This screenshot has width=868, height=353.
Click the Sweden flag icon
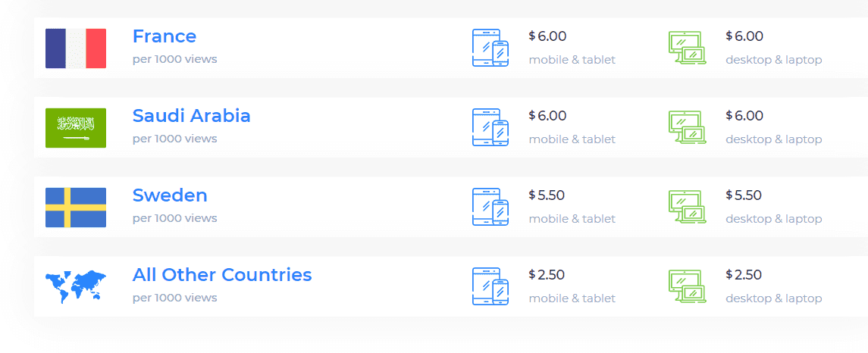76,208
